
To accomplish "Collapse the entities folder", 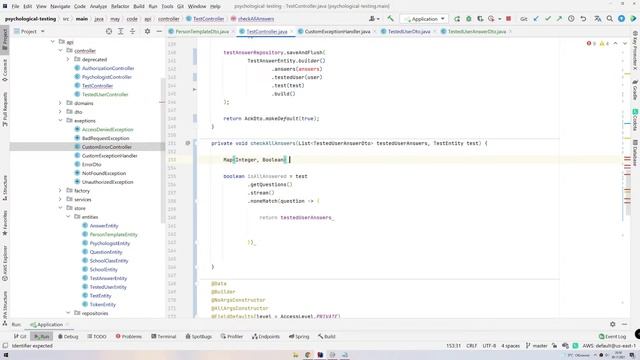I will (x=68, y=217).
